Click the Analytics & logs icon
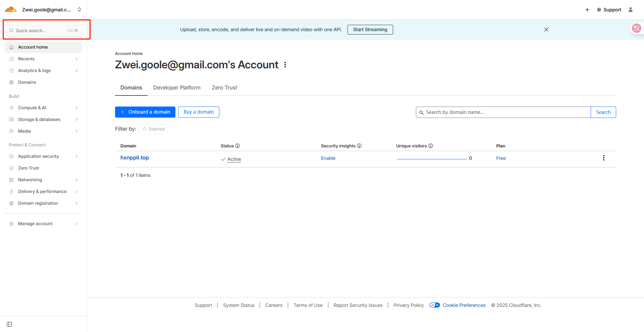Image resolution: width=644 pixels, height=332 pixels. (11, 71)
